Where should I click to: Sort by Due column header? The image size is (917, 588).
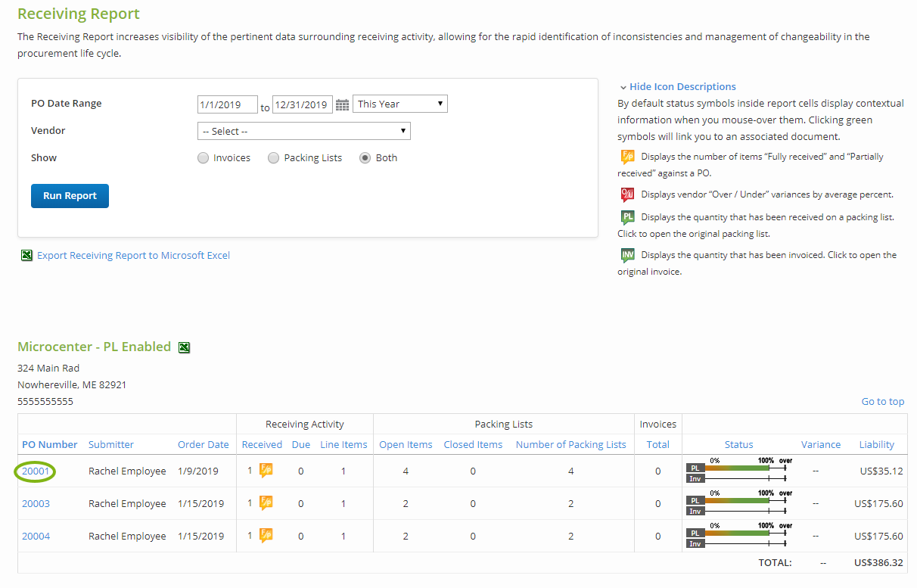click(x=301, y=445)
